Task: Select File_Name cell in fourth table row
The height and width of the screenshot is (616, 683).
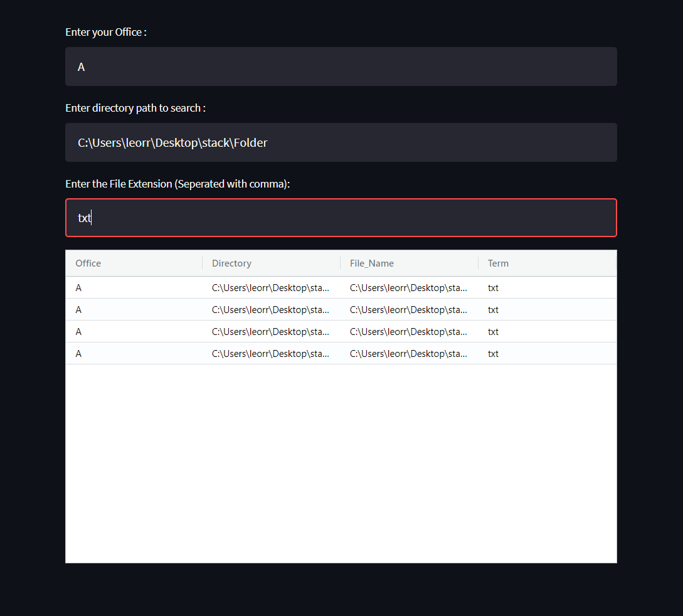Action: tap(409, 354)
